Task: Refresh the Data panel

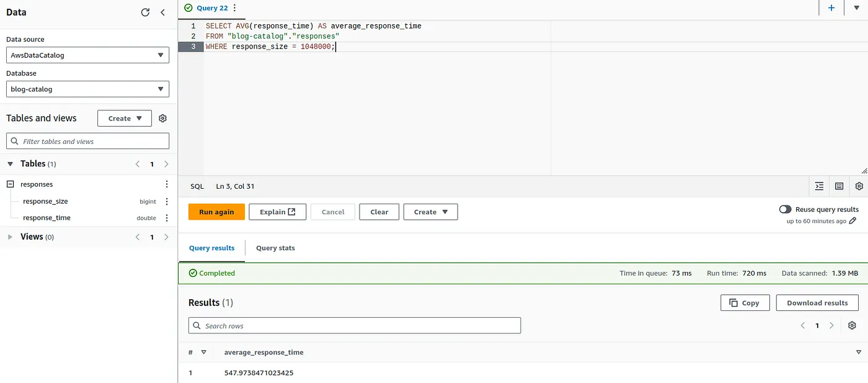Action: click(145, 12)
